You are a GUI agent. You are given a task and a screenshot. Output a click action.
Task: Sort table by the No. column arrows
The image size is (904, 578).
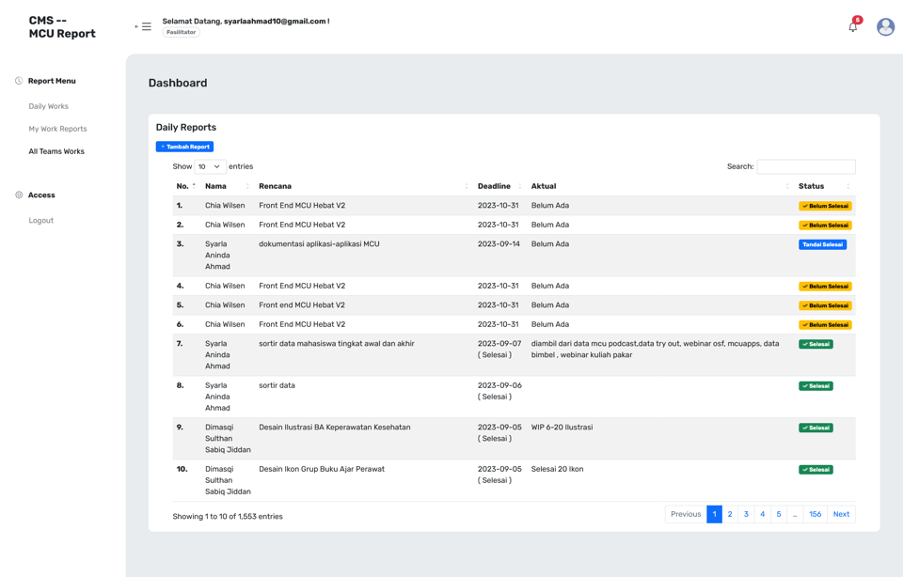(194, 186)
